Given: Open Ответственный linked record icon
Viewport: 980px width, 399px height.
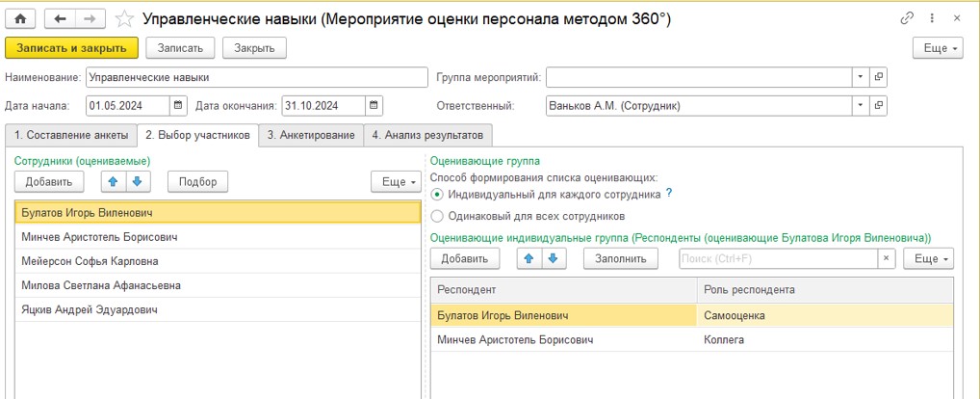Looking at the screenshot, I should click(x=878, y=106).
